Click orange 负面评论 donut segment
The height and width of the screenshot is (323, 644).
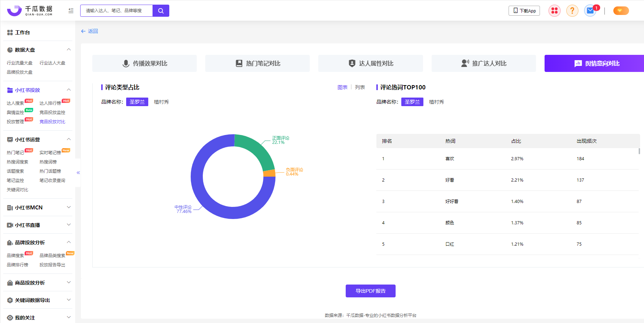pyautogui.click(x=269, y=173)
